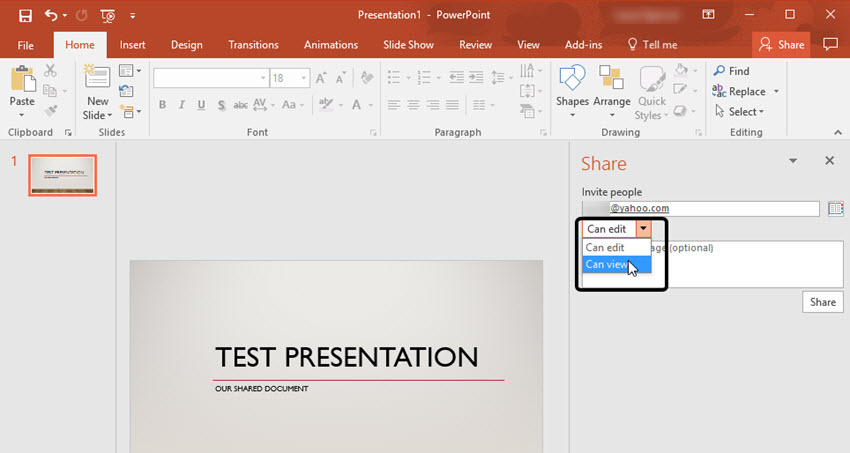Click the Tell me search box
The height and width of the screenshot is (453, 850).
pos(652,45)
